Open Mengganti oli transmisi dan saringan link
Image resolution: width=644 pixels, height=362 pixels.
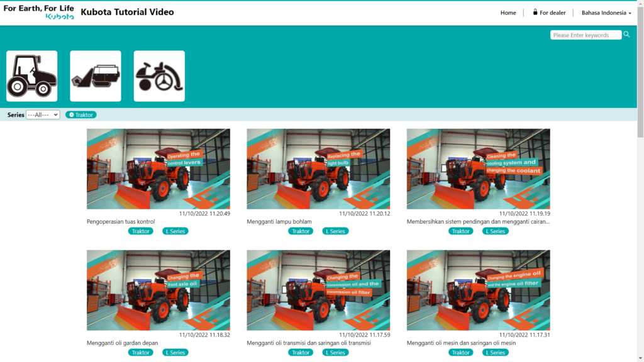pyautogui.click(x=308, y=343)
